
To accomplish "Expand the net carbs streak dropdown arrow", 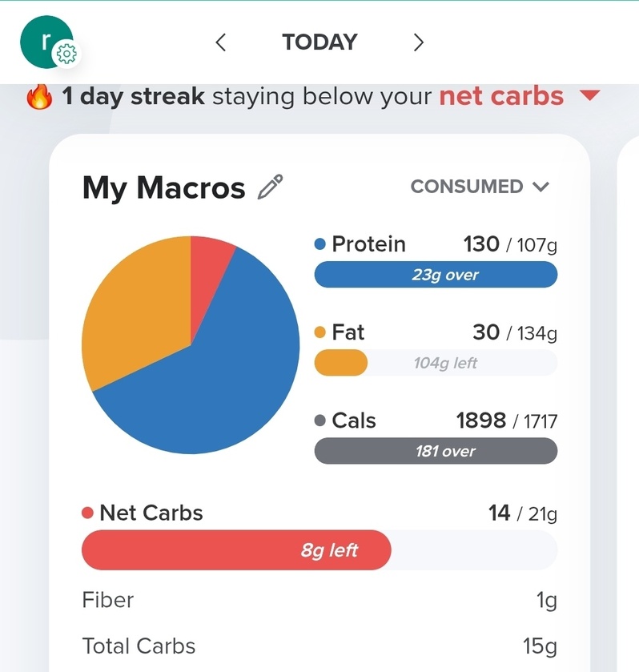I will click(x=589, y=95).
